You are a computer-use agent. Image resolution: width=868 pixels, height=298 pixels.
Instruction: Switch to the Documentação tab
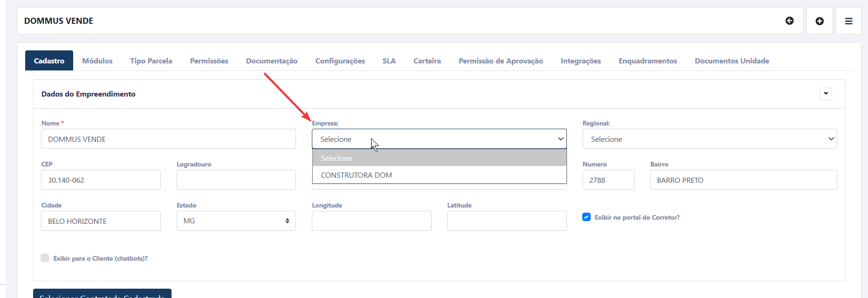pyautogui.click(x=272, y=61)
